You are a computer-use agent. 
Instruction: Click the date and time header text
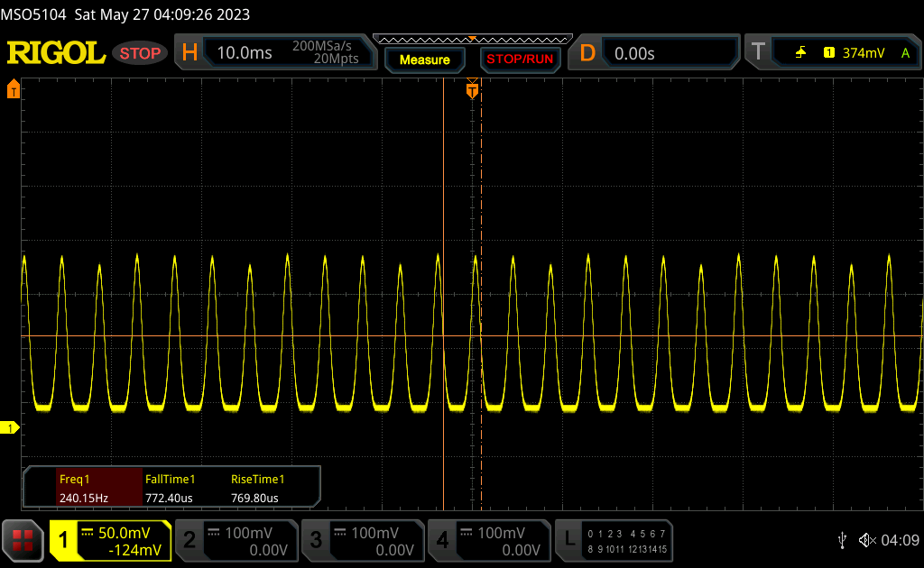click(162, 14)
